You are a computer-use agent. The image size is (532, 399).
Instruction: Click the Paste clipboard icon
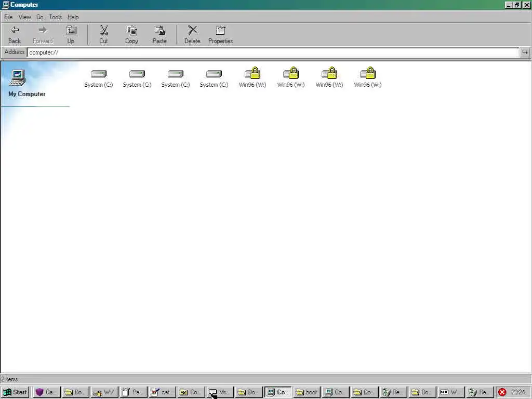159,35
